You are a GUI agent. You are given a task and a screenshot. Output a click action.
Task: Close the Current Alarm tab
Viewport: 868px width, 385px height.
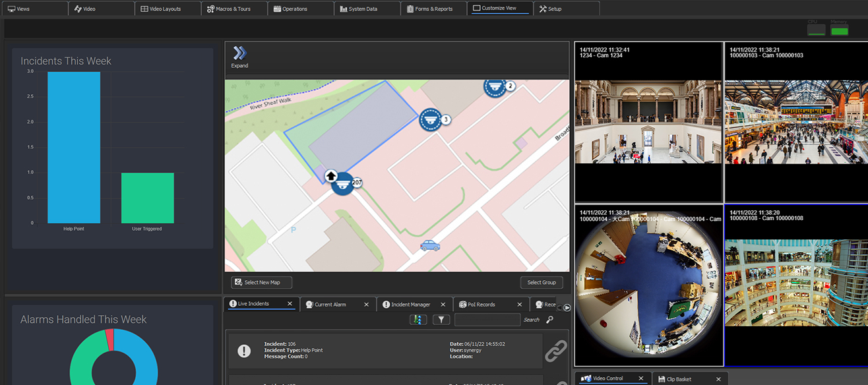(367, 305)
